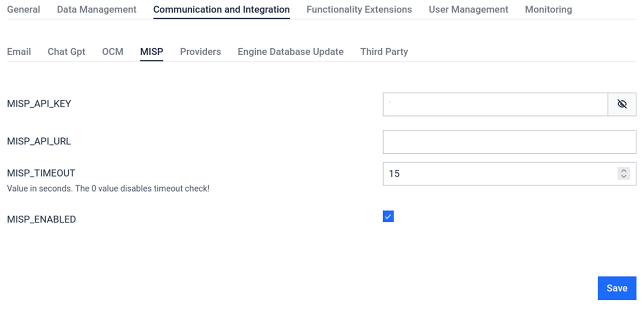Increase MISP_TIMEOUT with the up arrow
The height and width of the screenshot is (314, 644).
click(623, 171)
